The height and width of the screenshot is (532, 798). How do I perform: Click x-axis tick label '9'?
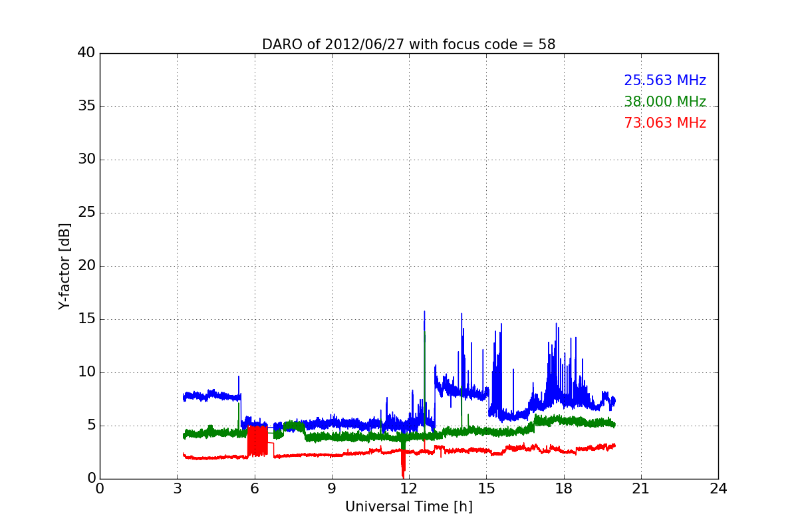(332, 488)
